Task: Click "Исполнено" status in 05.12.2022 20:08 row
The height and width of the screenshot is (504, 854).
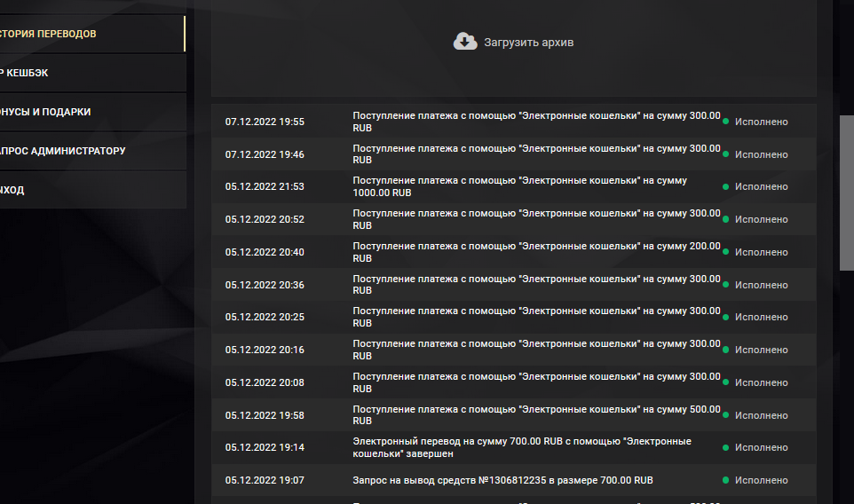Action: point(762,382)
